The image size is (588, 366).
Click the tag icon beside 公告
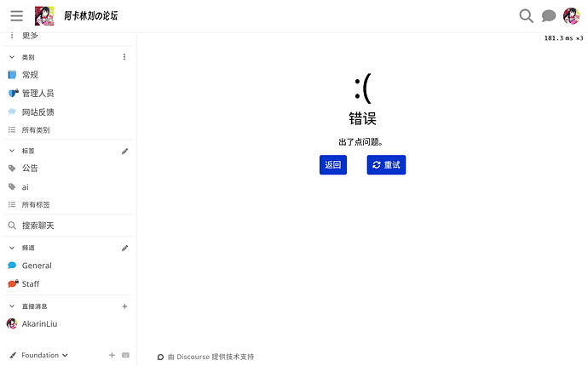12,169
